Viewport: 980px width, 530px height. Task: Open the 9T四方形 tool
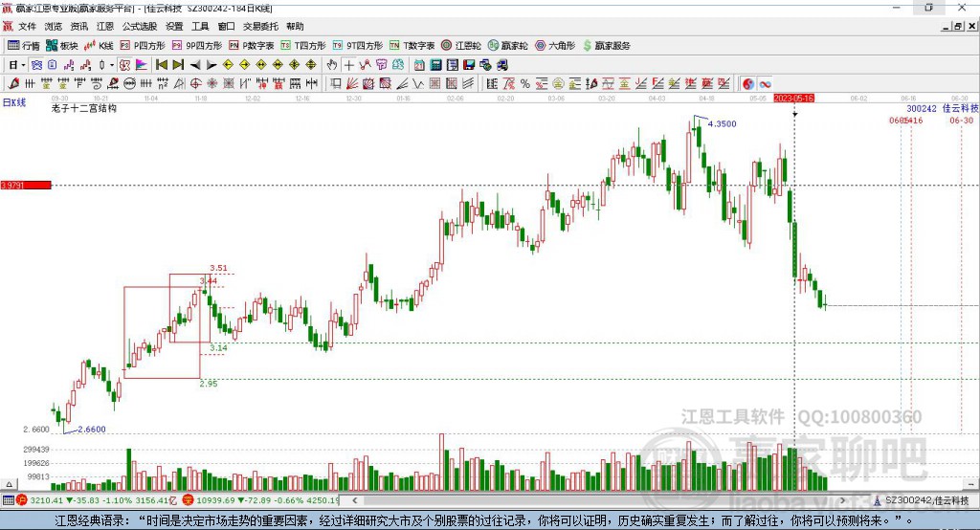[358, 46]
